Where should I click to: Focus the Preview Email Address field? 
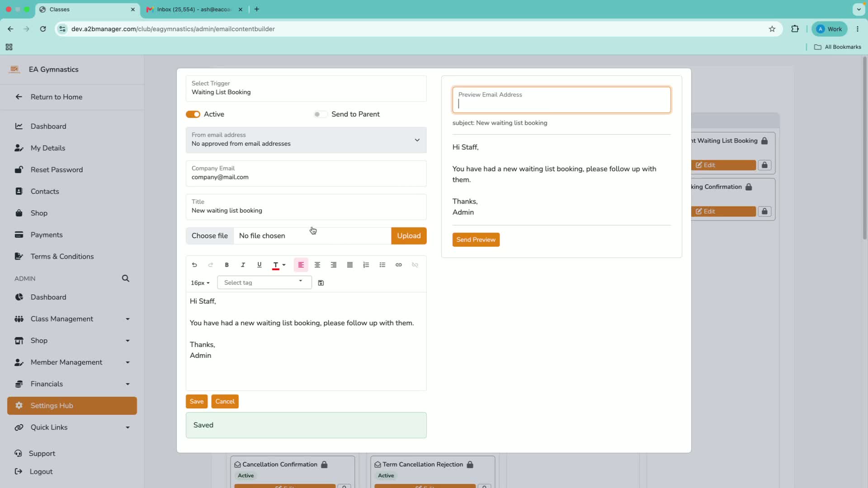click(x=561, y=100)
